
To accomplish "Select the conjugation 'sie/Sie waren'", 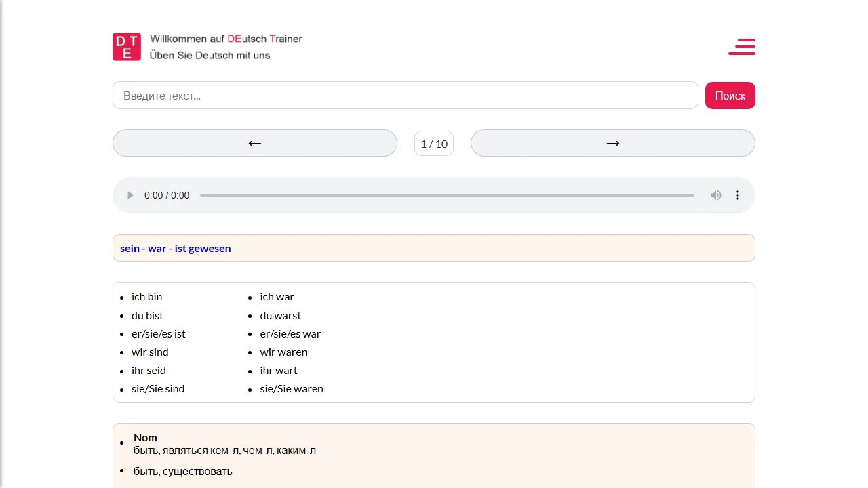I will click(292, 388).
